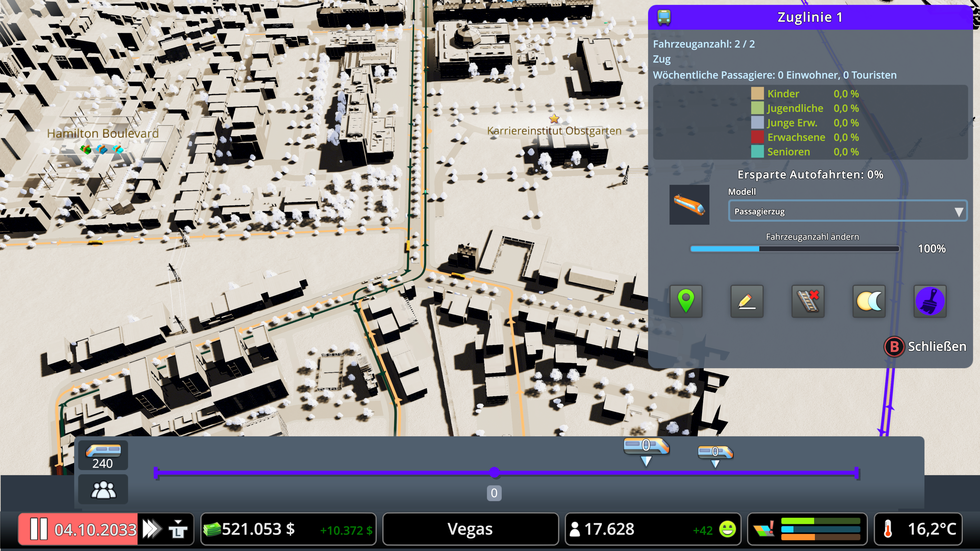Click population change +42
The width and height of the screenshot is (980, 551).
click(x=702, y=531)
